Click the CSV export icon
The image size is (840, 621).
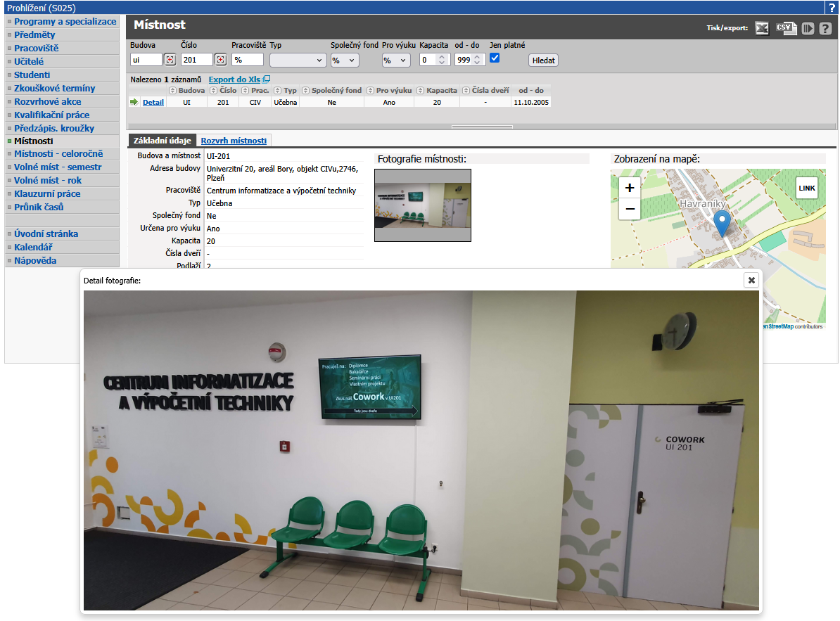click(785, 28)
